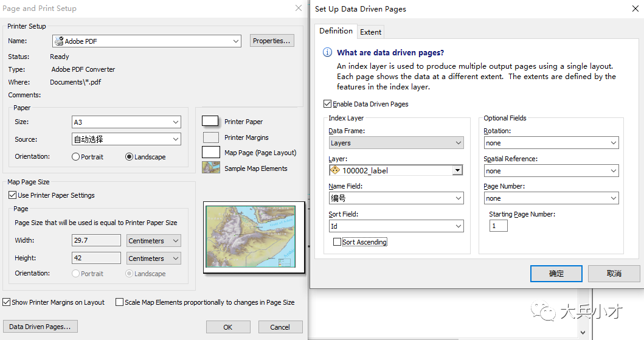Open the Page Number field dropdown
Screen dimensions: 644x340
[551, 198]
